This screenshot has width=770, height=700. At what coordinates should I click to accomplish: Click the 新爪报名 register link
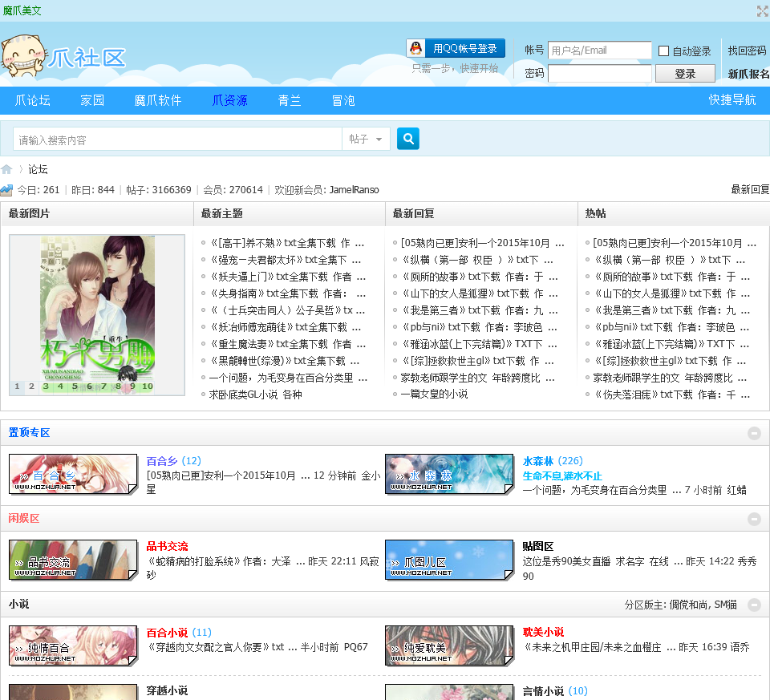[748, 74]
